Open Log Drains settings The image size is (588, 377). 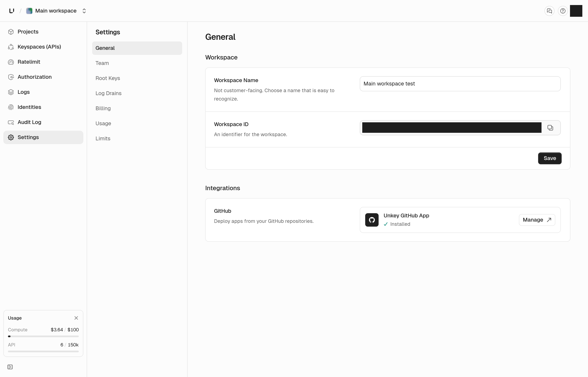coord(137,93)
